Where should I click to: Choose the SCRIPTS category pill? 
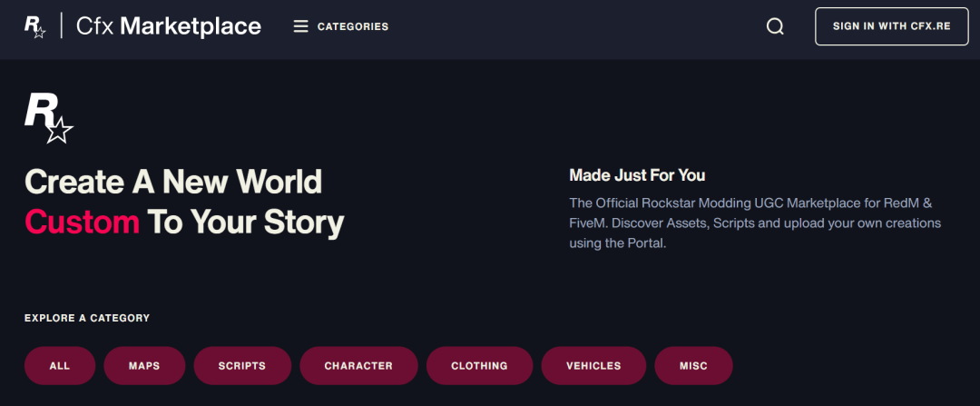tap(242, 366)
